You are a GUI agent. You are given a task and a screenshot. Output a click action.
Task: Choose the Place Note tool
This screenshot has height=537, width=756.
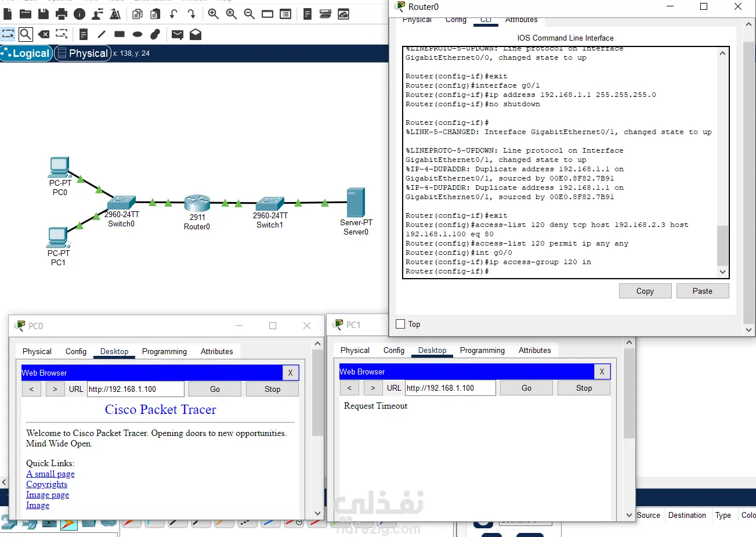84,34
